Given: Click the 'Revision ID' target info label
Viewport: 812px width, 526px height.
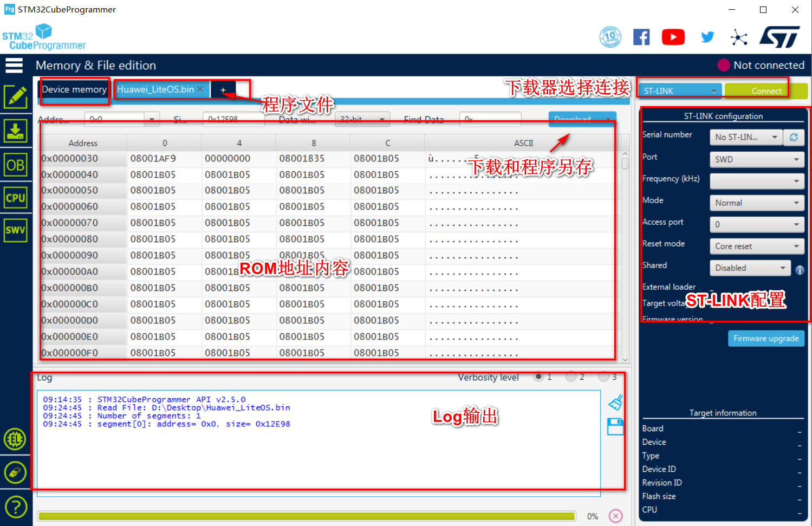Looking at the screenshot, I should (662, 483).
